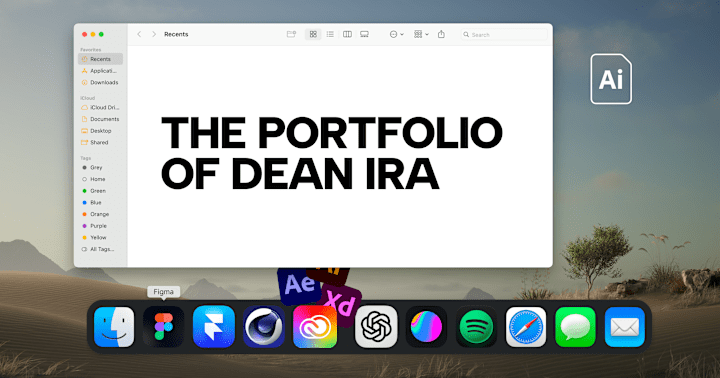The width and height of the screenshot is (720, 378).
Task: Launch Figma from the dock
Action: (163, 327)
